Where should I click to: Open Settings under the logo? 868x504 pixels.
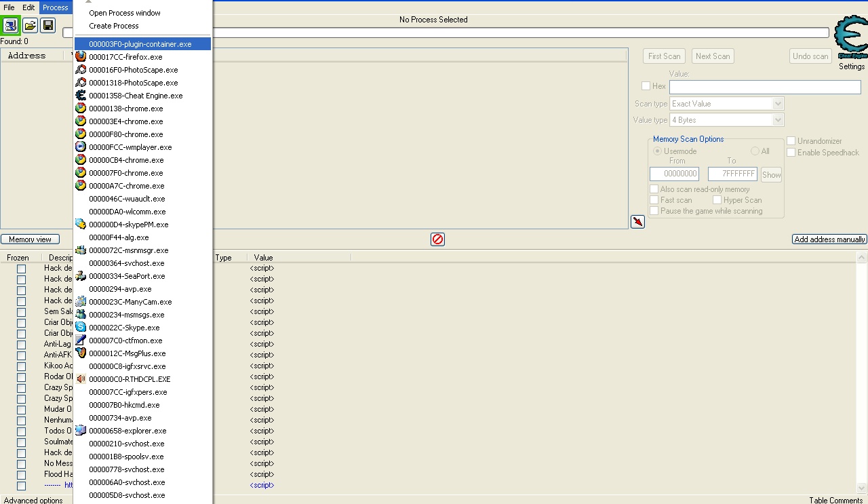852,66
